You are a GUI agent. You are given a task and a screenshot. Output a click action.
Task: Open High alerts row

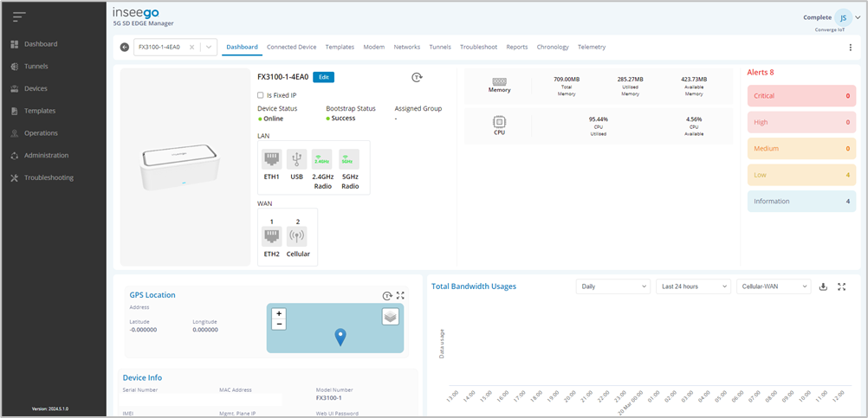pos(801,122)
